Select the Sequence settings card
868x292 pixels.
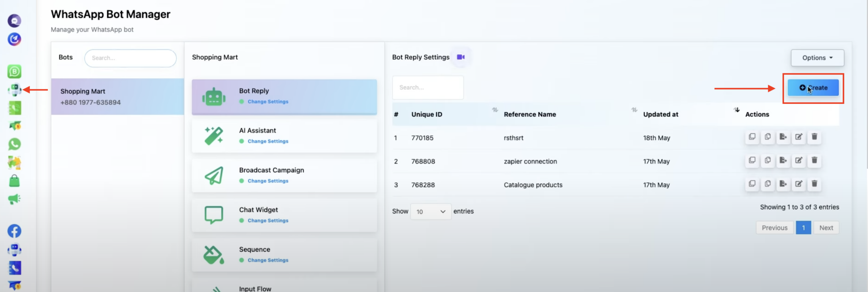pos(284,255)
